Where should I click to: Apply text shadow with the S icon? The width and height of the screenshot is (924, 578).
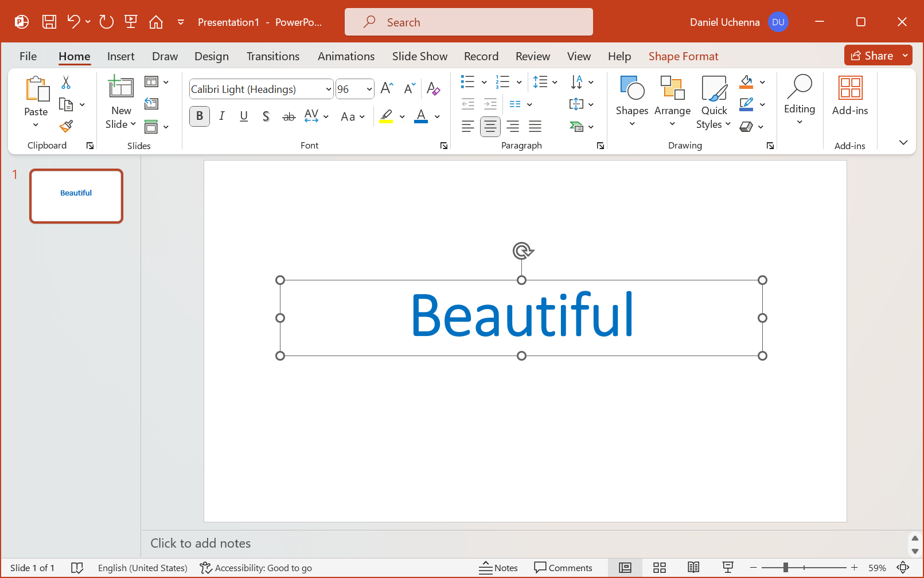(266, 116)
